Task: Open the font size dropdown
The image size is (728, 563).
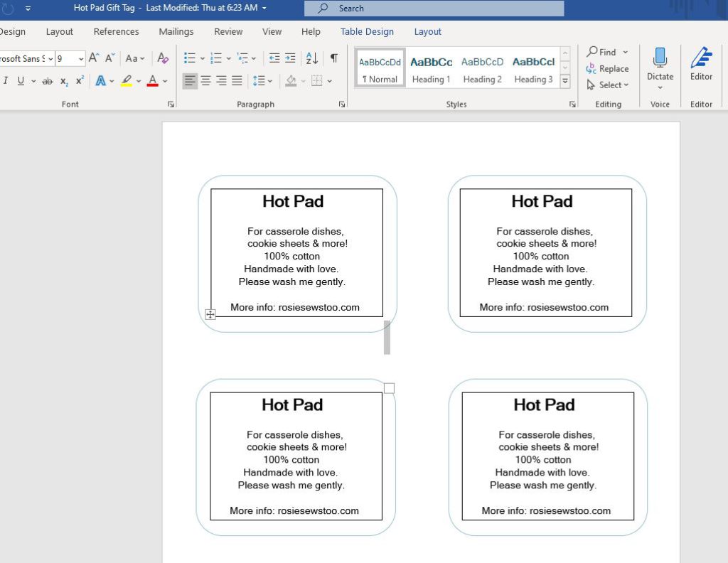Action: coord(81,59)
